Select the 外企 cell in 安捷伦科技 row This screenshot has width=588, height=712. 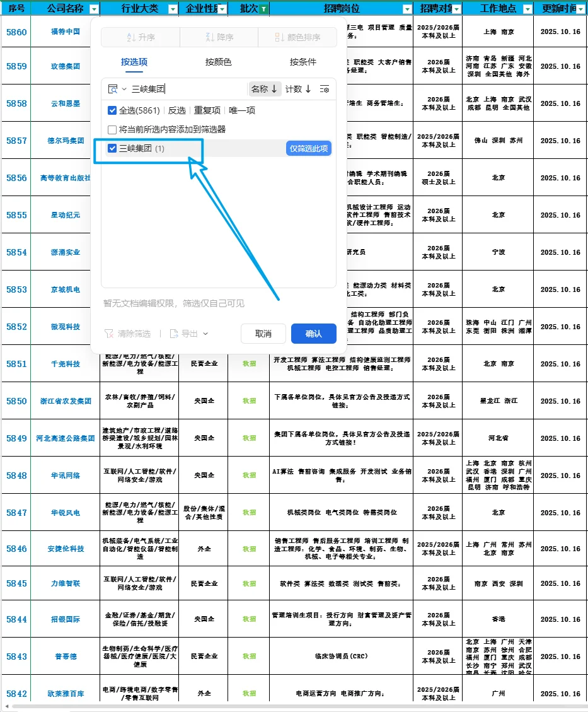click(x=204, y=549)
